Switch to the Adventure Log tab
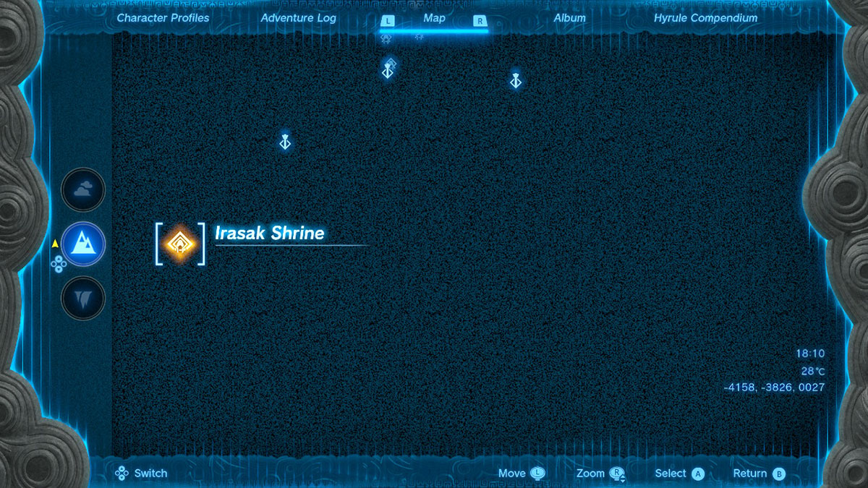 [298, 18]
